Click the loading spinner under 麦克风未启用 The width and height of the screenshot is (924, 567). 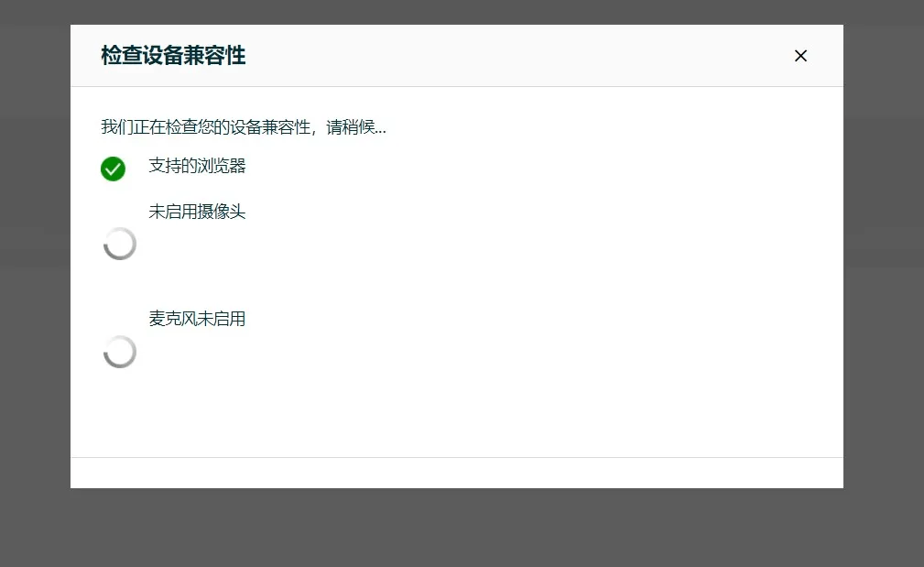click(x=120, y=352)
